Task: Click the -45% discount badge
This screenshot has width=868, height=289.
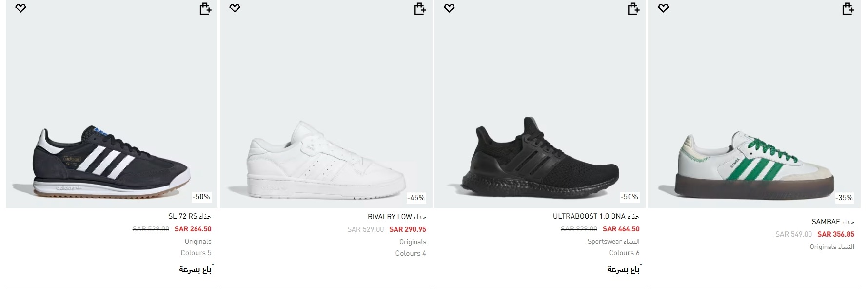Action: (416, 198)
